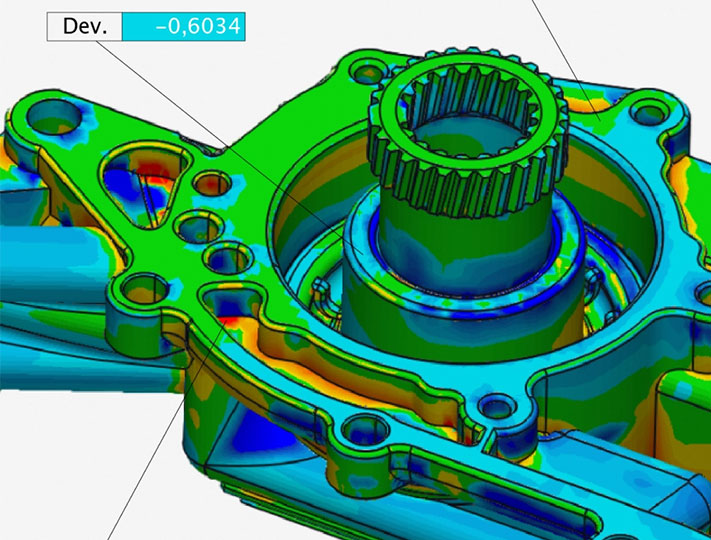Click the bolt hole at top-right corner
Image resolution: width=711 pixels, height=540 pixels.
[x=652, y=107]
